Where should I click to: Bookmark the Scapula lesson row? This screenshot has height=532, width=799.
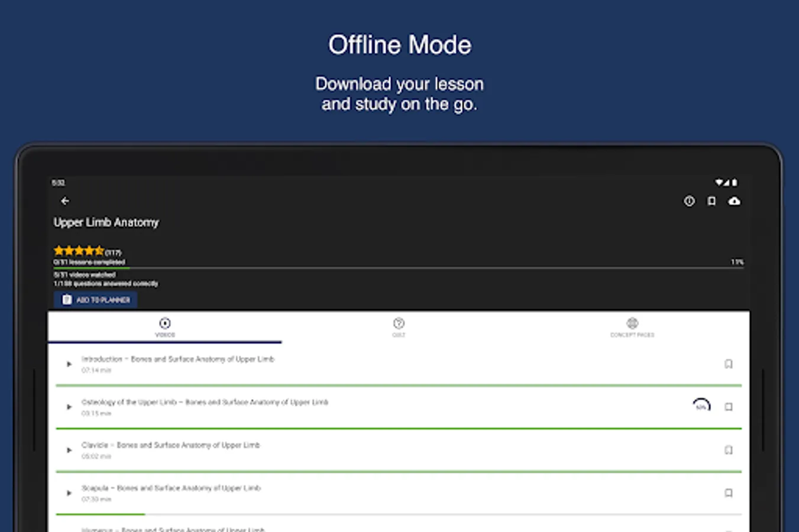coord(729,493)
